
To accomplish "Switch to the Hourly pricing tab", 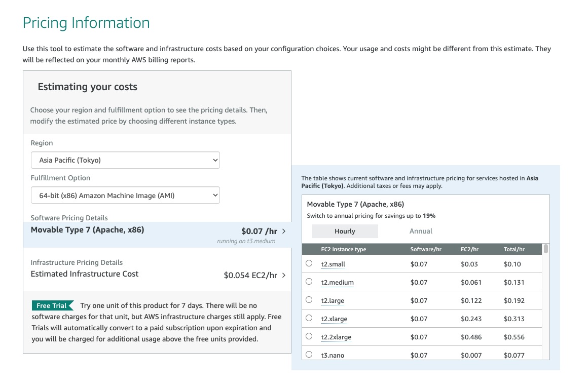I will [x=345, y=231].
